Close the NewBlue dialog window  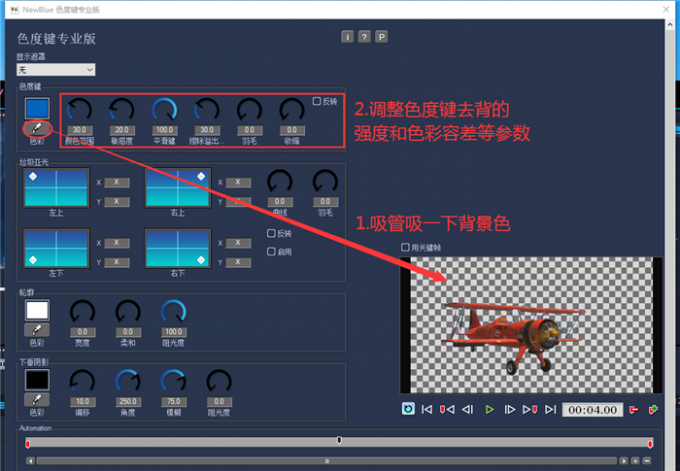click(666, 9)
